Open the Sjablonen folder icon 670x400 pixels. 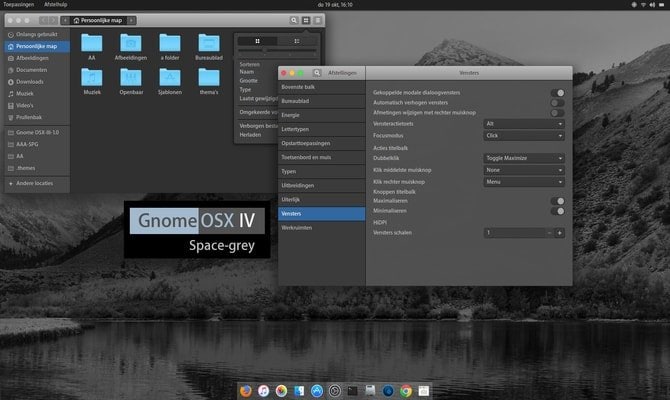[170, 77]
